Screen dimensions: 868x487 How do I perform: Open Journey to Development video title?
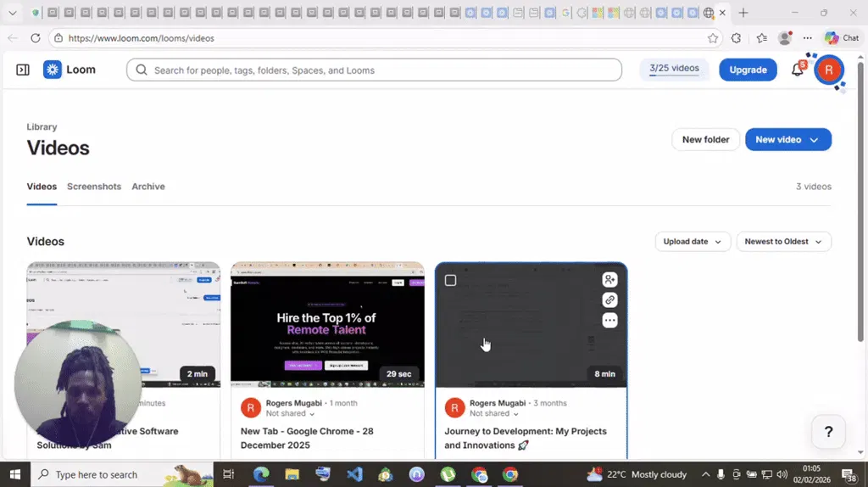(526, 439)
